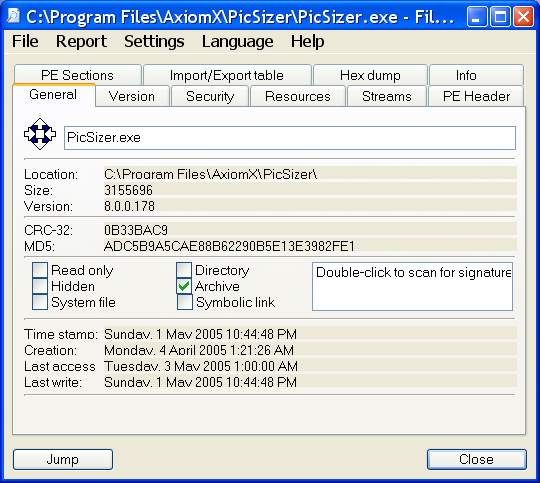Tick the System file checkbox

pyautogui.click(x=40, y=302)
